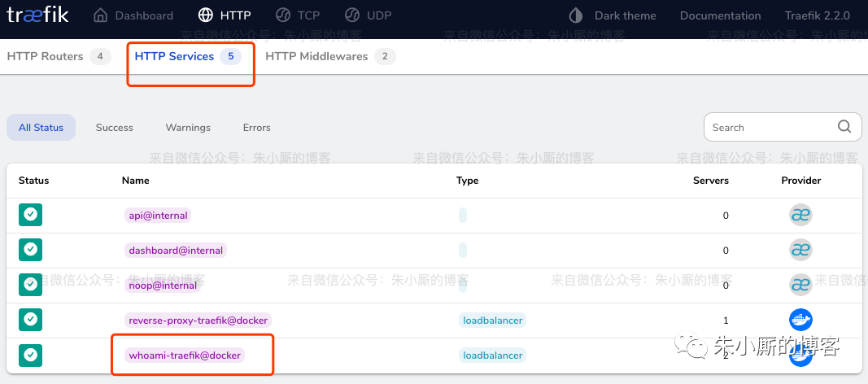Open the whoami-traefik@docker service
The height and width of the screenshot is (384, 868).
(185, 356)
